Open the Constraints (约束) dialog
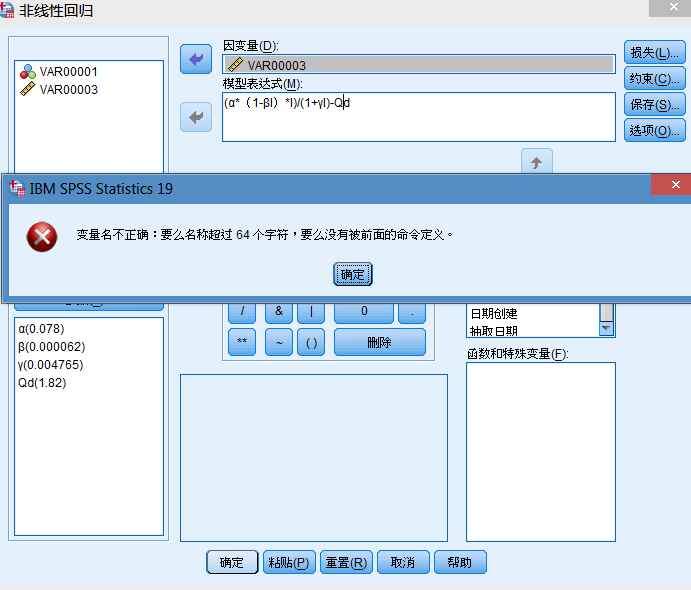The image size is (691, 590). point(655,78)
